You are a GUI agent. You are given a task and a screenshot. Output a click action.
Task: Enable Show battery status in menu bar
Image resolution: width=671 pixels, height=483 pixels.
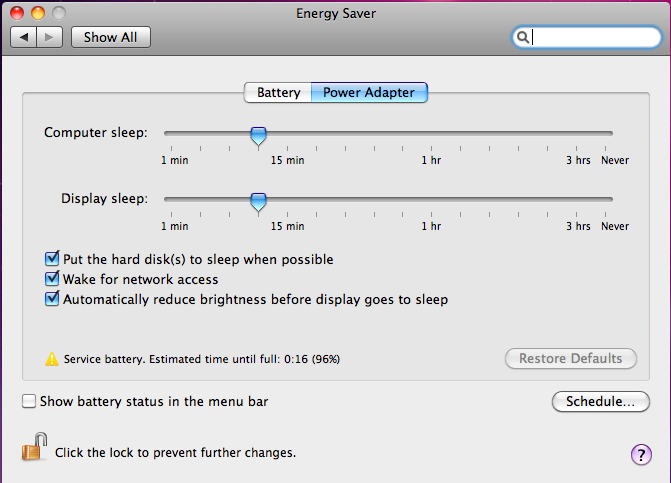pyautogui.click(x=29, y=401)
